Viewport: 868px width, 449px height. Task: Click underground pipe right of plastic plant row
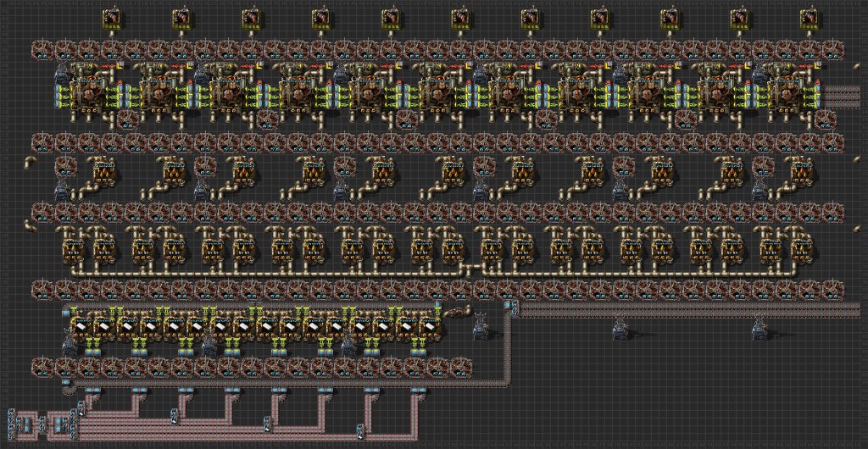point(457,313)
